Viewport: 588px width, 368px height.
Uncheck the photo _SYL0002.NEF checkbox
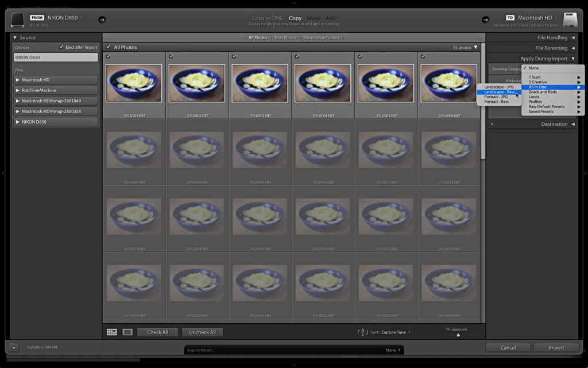[x=171, y=56]
